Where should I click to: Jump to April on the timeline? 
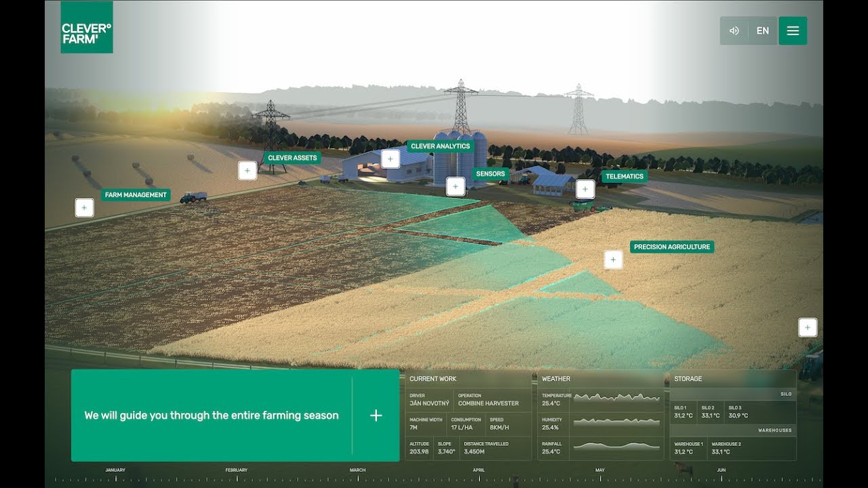click(479, 470)
